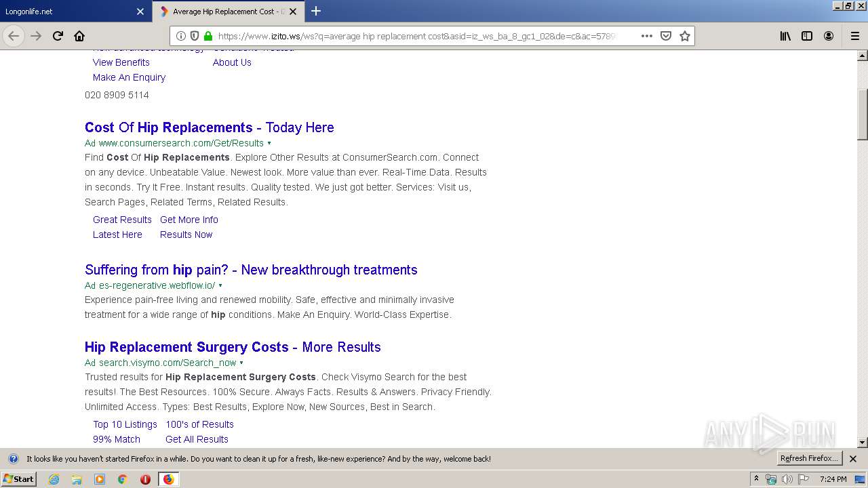This screenshot has height=488, width=868.
Task: Click the notification bar info icon
Action: click(13, 459)
